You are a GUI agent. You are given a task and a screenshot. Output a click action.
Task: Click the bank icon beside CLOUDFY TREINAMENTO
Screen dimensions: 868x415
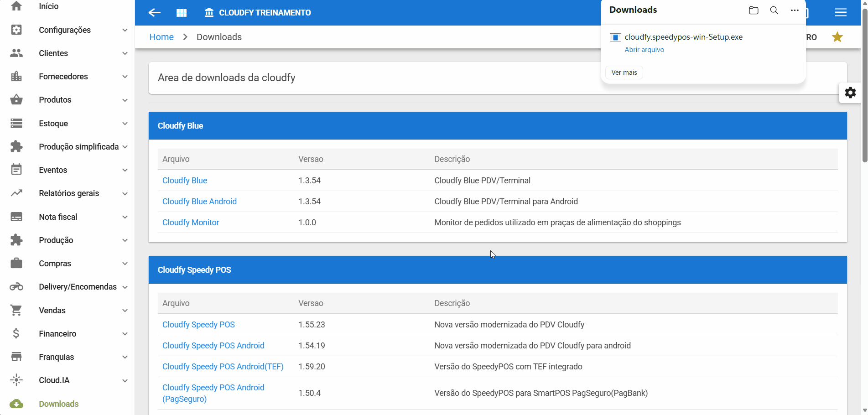[209, 12]
